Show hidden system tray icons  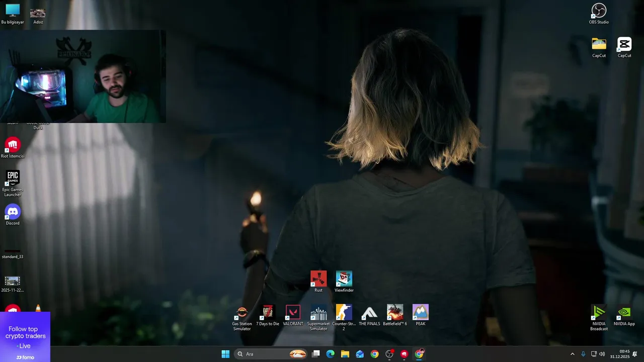pyautogui.click(x=572, y=354)
